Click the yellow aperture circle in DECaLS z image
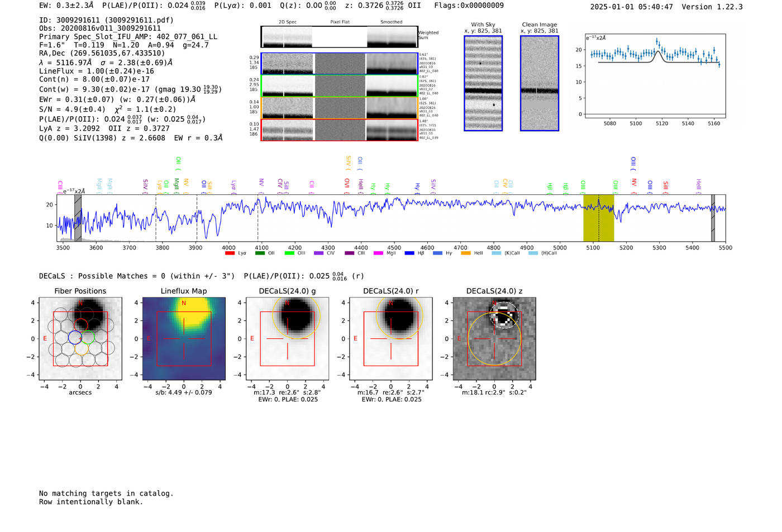This screenshot has width=782, height=532. click(494, 339)
